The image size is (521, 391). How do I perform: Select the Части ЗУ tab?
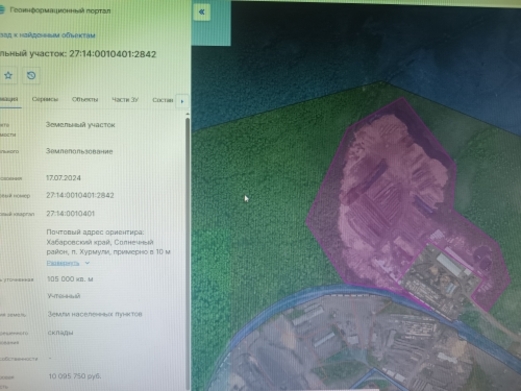click(x=125, y=100)
